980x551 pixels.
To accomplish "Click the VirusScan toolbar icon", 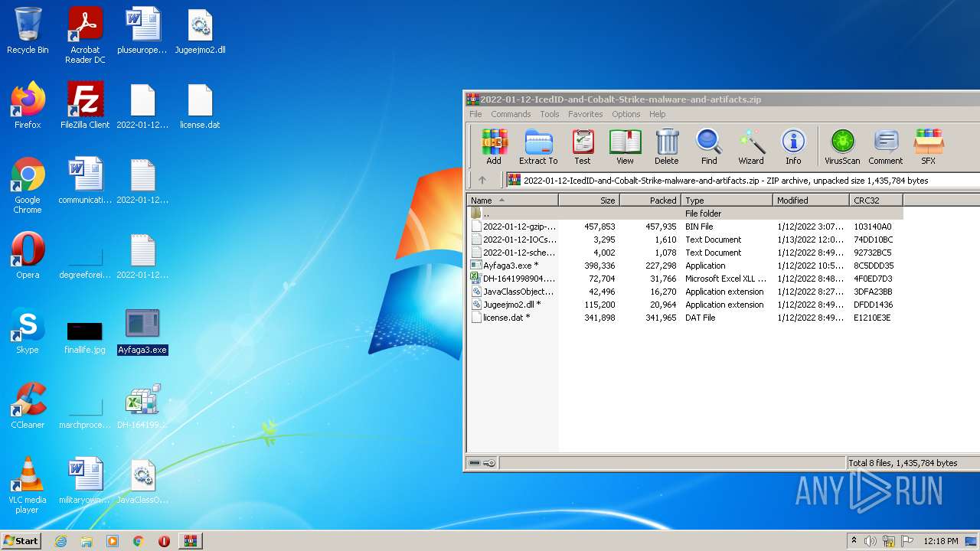I will 842,146.
